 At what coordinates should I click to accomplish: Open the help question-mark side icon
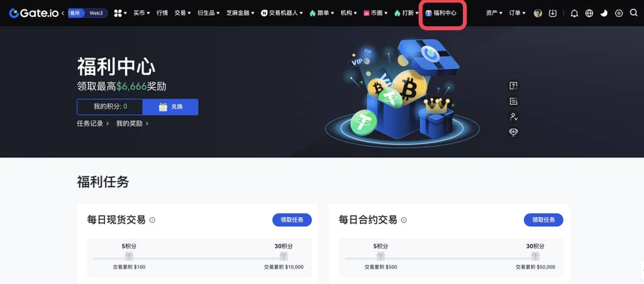pos(513,85)
